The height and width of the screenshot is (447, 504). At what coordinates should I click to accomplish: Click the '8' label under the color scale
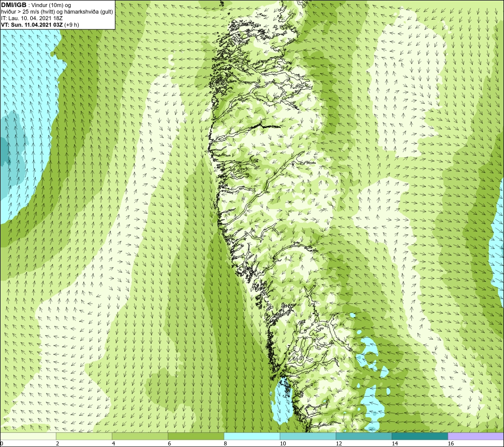tap(225, 444)
